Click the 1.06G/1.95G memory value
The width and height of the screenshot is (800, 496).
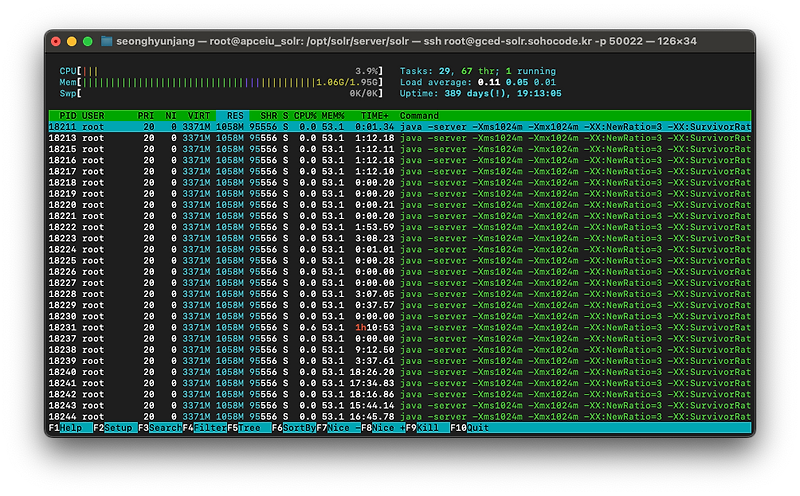[347, 82]
